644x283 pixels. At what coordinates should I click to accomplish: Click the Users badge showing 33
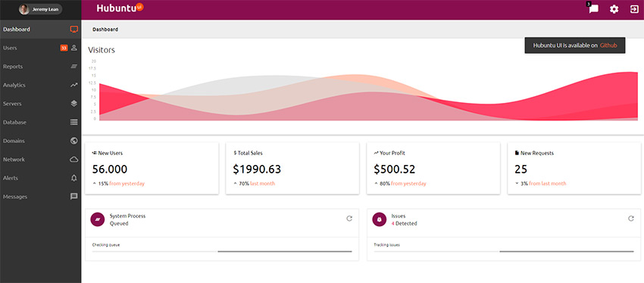coord(64,48)
